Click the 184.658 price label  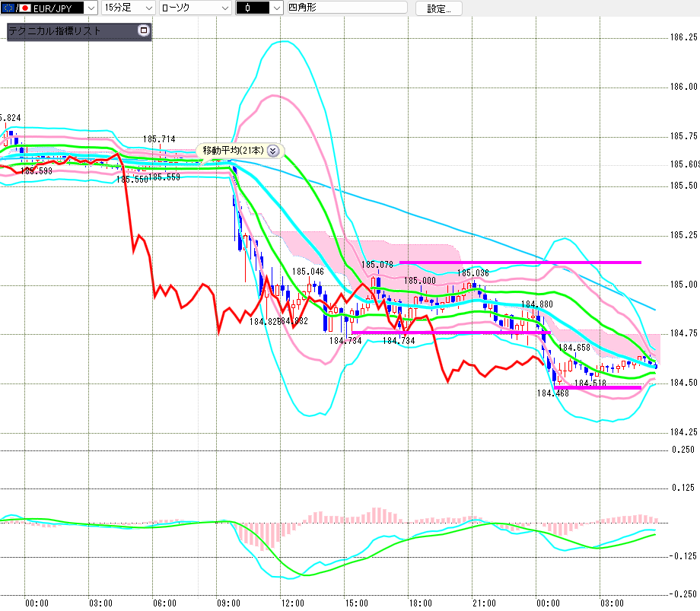coord(574,347)
